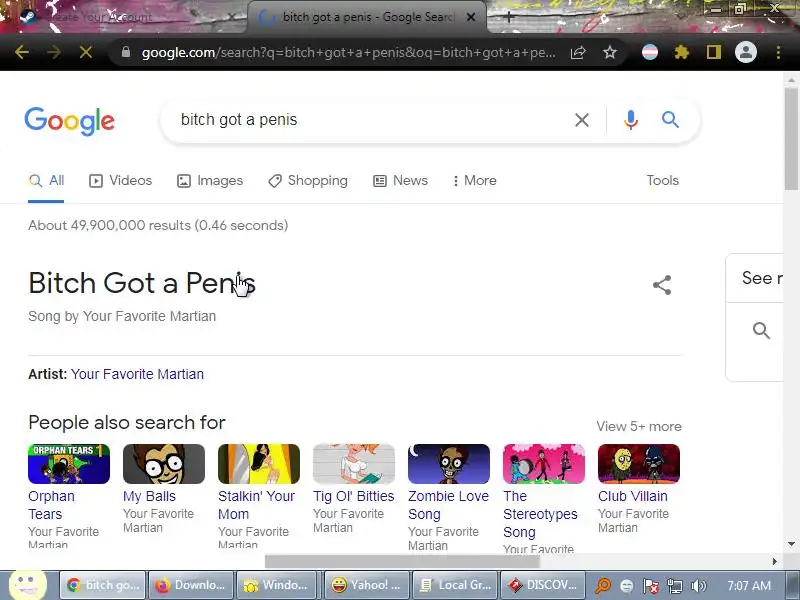The image size is (800, 600).
Task: Close the Google Search browser tab
Action: [471, 17]
